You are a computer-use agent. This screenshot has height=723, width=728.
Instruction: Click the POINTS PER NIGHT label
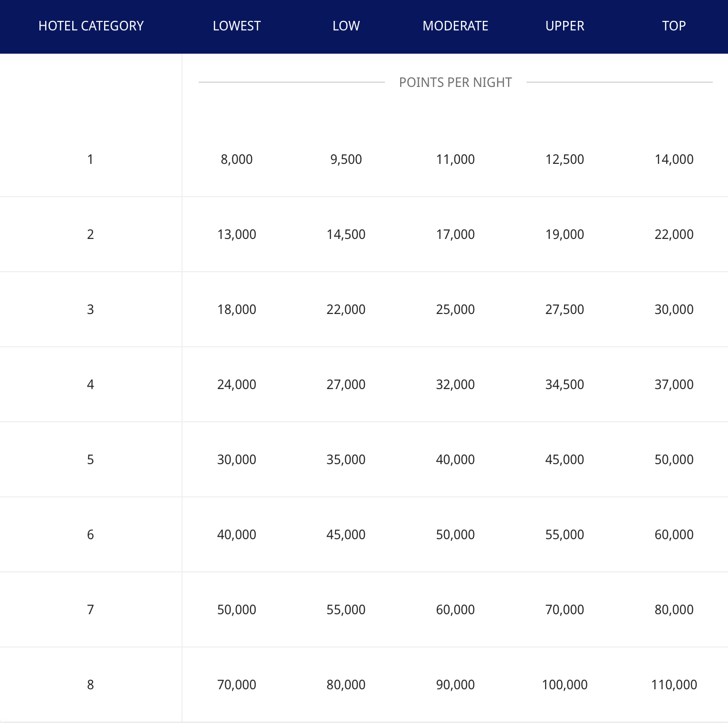tap(455, 82)
